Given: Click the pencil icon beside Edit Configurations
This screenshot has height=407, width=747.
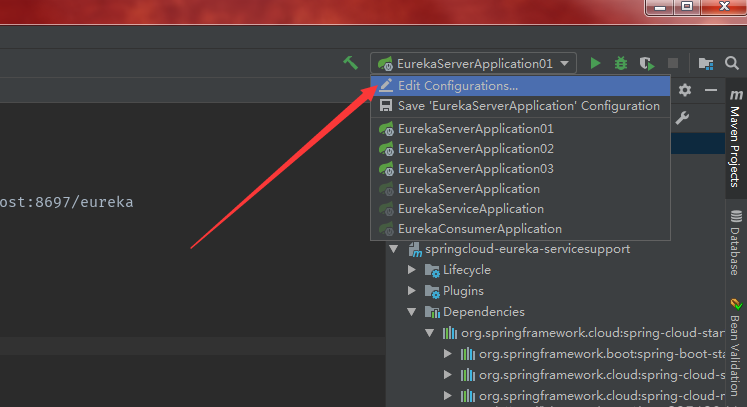Looking at the screenshot, I should (386, 86).
